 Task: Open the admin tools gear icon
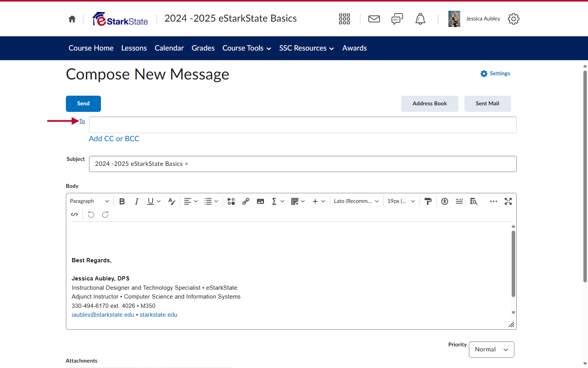click(514, 19)
